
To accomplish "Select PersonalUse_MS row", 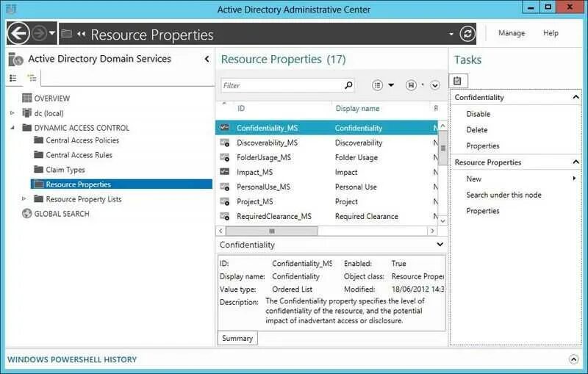I will pyautogui.click(x=326, y=187).
